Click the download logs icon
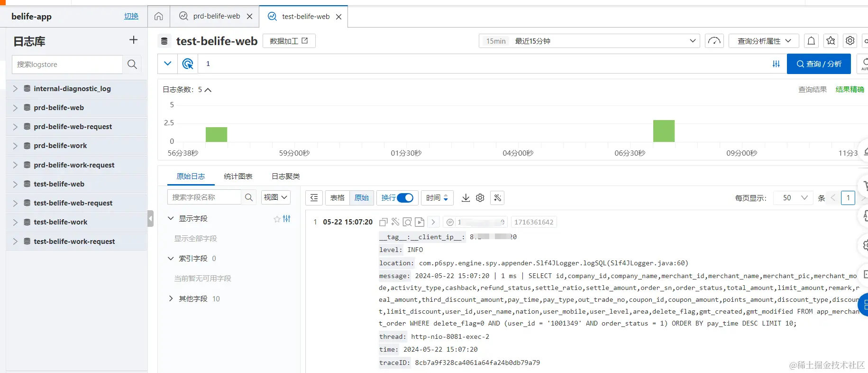This screenshot has height=373, width=868. tap(466, 198)
